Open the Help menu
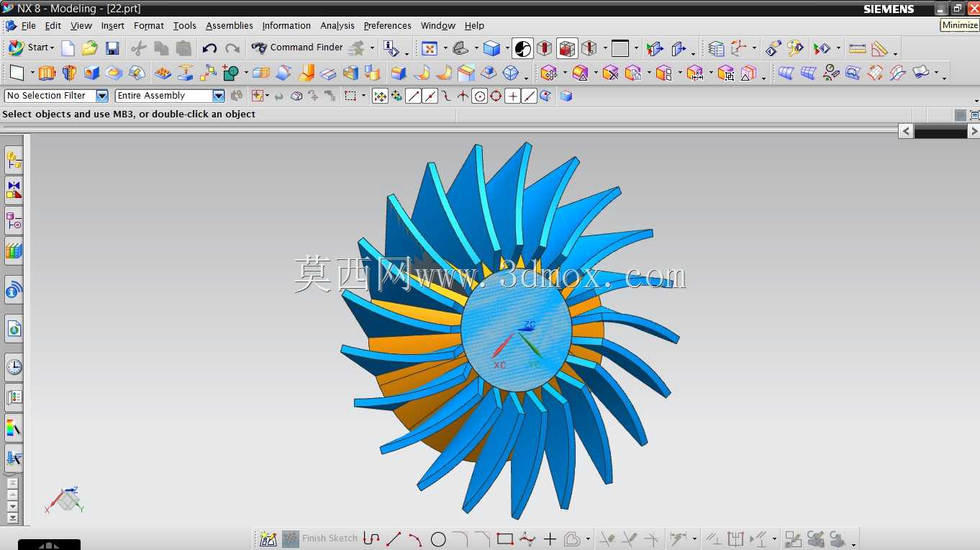 [474, 25]
